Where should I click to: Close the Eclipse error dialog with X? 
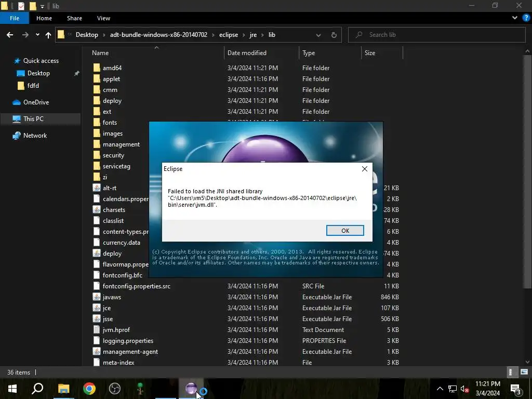(x=365, y=169)
